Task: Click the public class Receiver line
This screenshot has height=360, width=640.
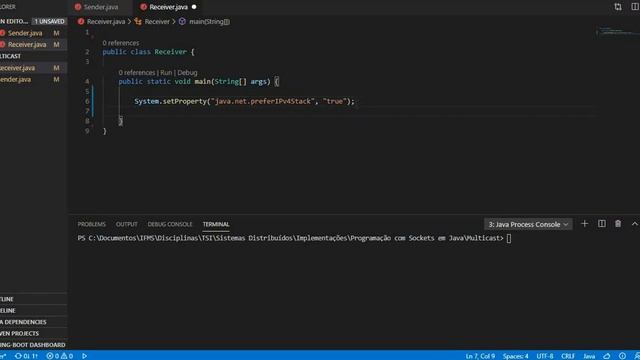Action: pyautogui.click(x=149, y=52)
